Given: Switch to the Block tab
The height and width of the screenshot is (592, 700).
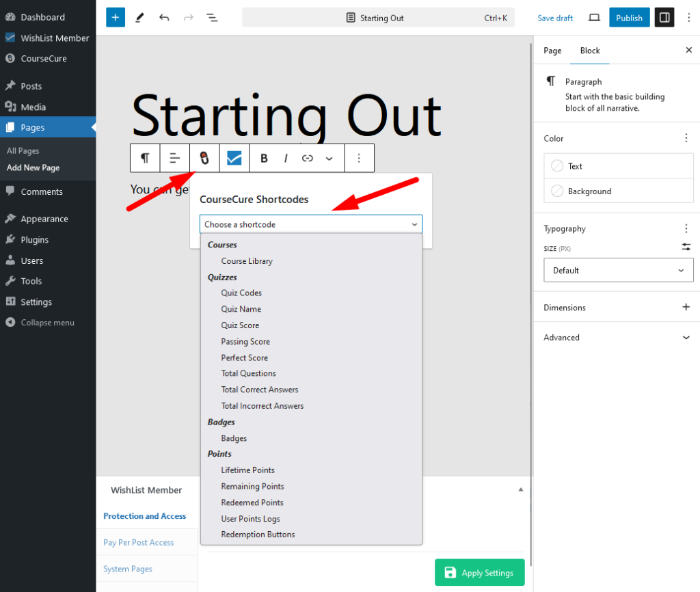Looking at the screenshot, I should (590, 51).
